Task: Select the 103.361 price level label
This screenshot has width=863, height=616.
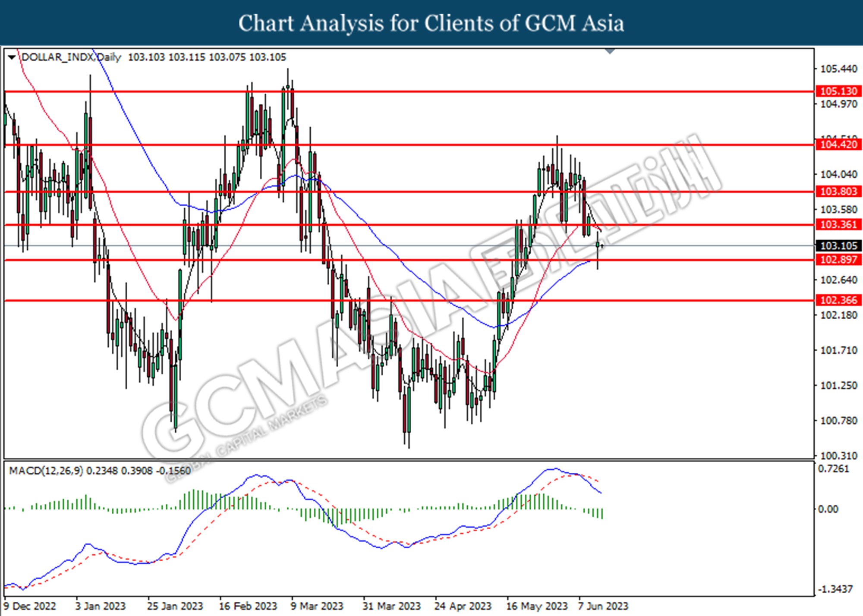Action: (x=838, y=225)
